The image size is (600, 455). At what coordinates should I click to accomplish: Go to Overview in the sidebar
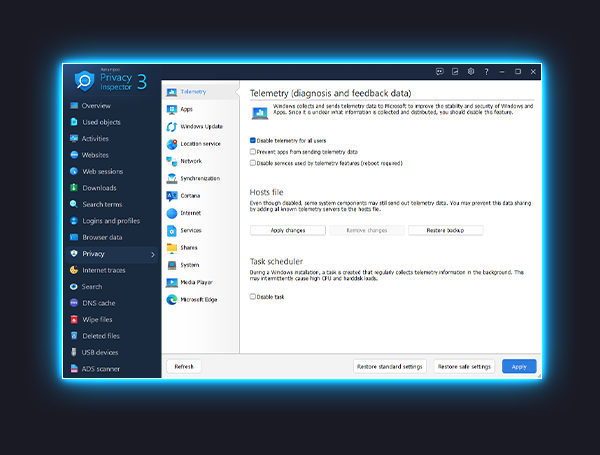point(96,106)
